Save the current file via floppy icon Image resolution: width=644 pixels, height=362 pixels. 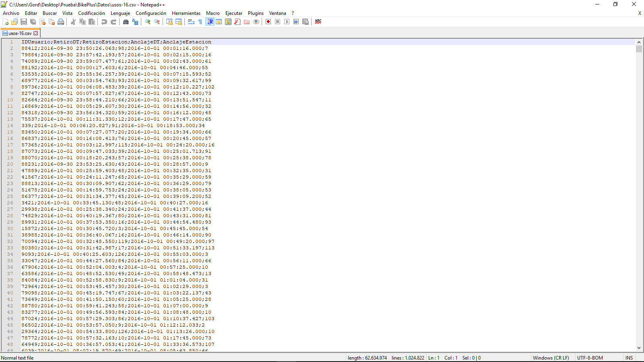[x=24, y=22]
